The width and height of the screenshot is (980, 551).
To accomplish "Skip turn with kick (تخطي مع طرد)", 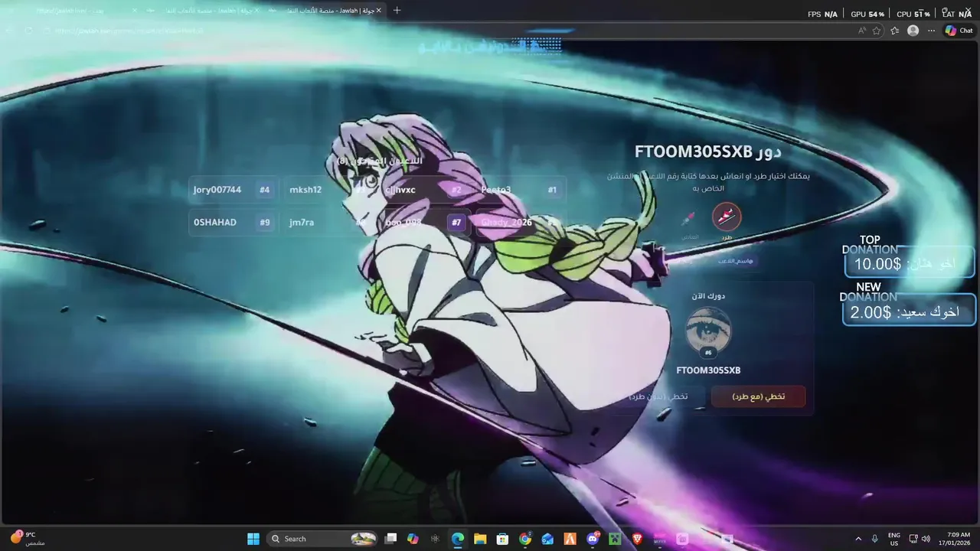I will click(758, 396).
